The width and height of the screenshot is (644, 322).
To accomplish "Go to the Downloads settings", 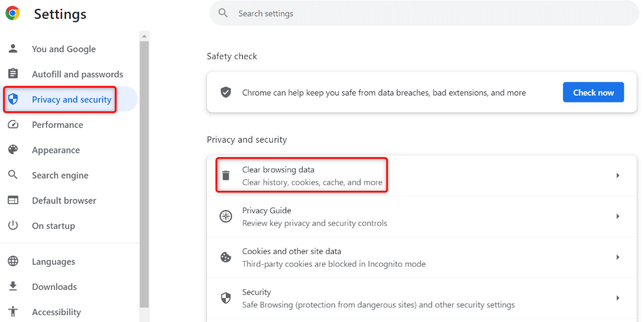I will (54, 287).
